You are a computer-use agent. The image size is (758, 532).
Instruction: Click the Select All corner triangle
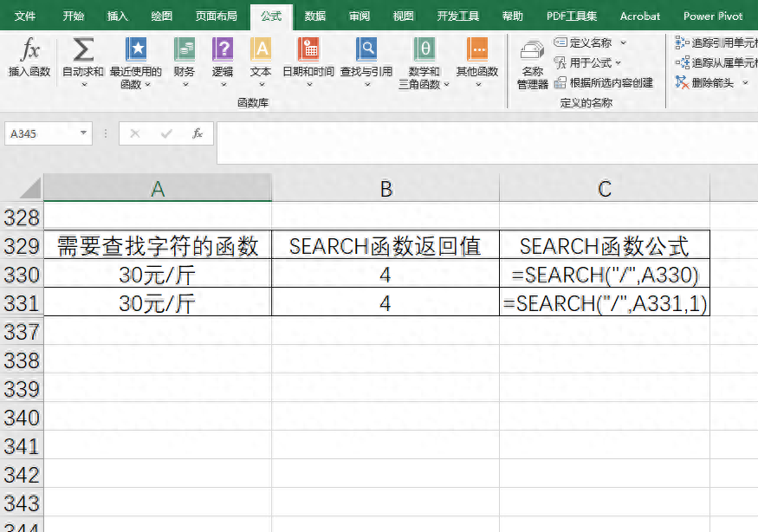pyautogui.click(x=30, y=188)
